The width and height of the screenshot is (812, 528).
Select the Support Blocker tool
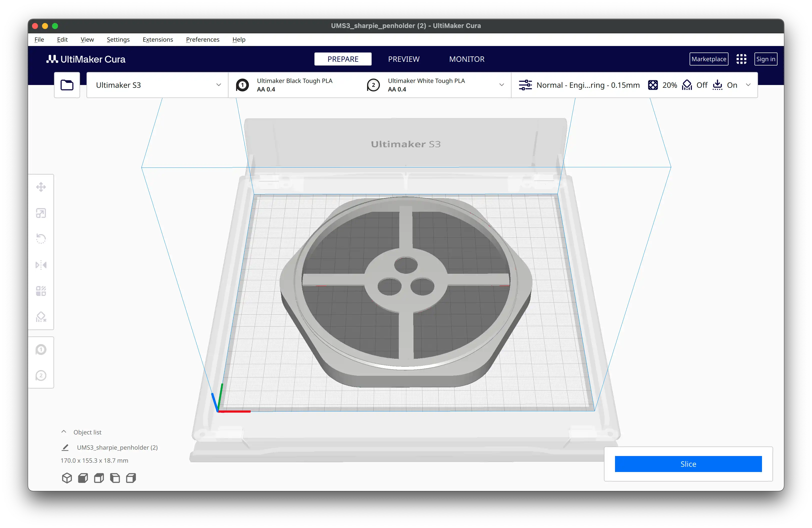coord(41,317)
